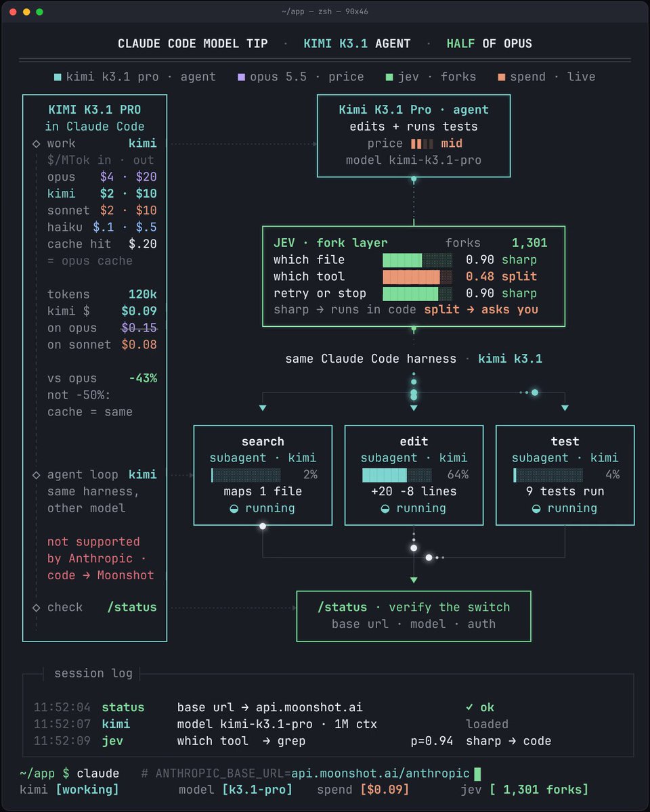Click the '0.48 split' score
The width and height of the screenshot is (650, 812).
[x=501, y=277]
